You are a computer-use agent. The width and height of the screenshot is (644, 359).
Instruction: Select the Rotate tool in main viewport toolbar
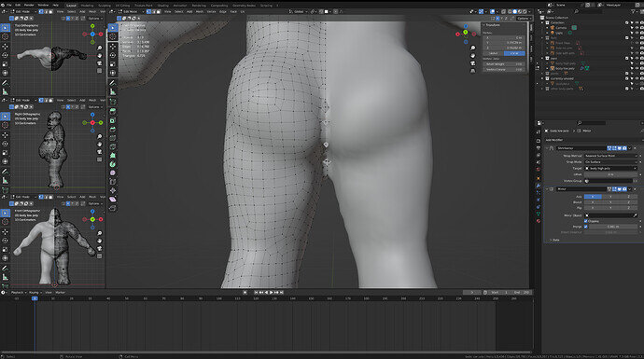[x=113, y=55]
